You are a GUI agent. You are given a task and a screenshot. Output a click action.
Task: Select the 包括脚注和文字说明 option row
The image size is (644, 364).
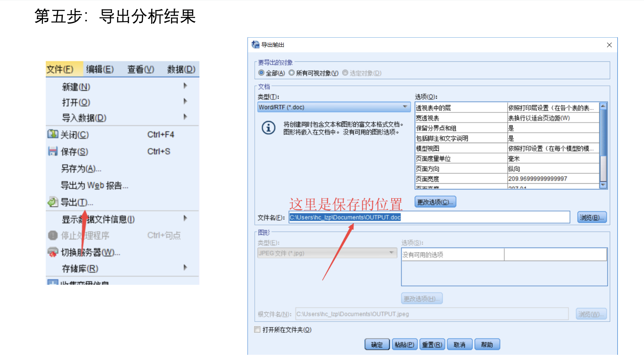pyautogui.click(x=507, y=138)
